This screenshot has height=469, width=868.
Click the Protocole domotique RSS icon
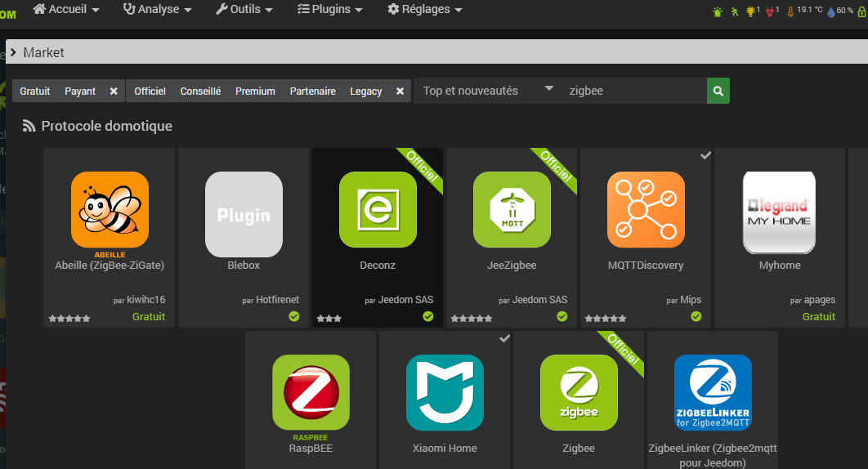[29, 126]
